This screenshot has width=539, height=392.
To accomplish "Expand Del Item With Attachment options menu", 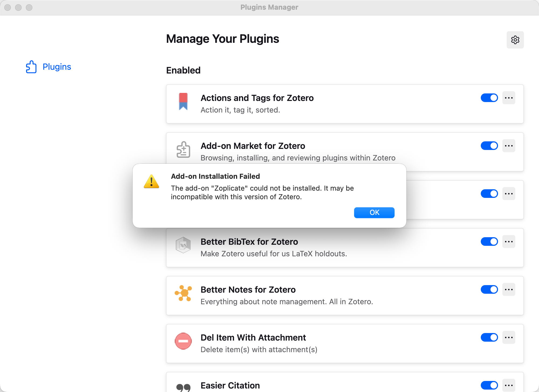I will click(x=509, y=338).
